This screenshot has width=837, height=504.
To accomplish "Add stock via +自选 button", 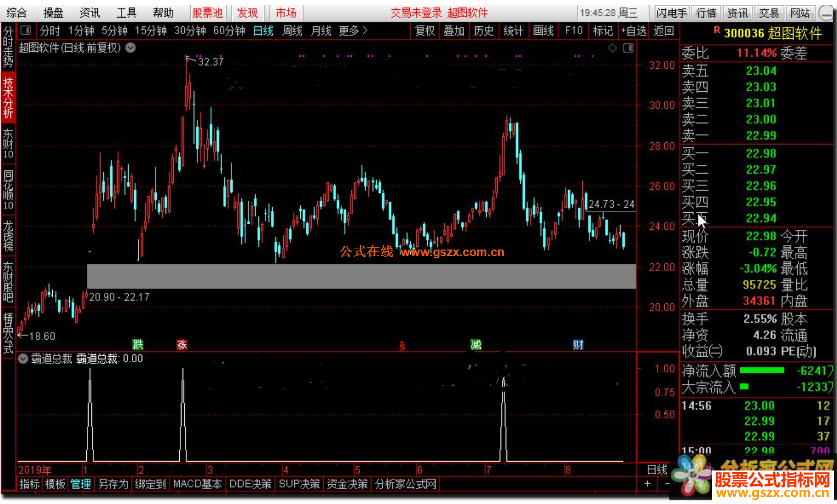I will pyautogui.click(x=634, y=31).
